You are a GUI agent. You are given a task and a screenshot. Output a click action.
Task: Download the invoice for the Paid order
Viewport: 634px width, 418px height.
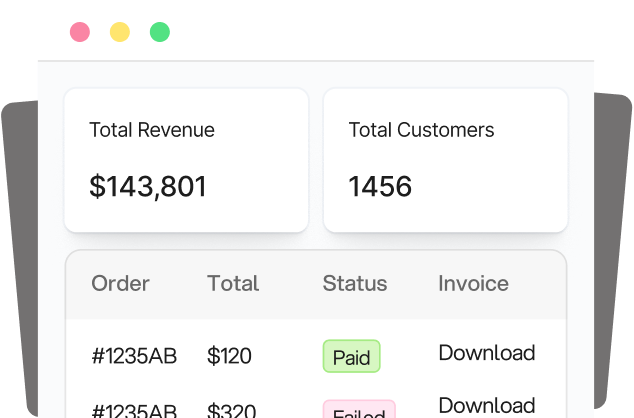click(486, 353)
